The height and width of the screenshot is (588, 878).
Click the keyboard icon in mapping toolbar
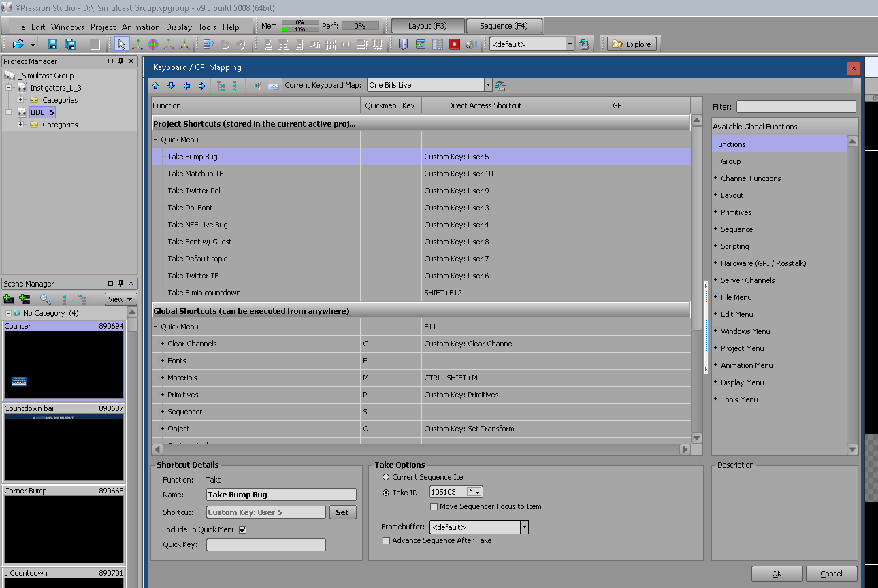click(274, 86)
